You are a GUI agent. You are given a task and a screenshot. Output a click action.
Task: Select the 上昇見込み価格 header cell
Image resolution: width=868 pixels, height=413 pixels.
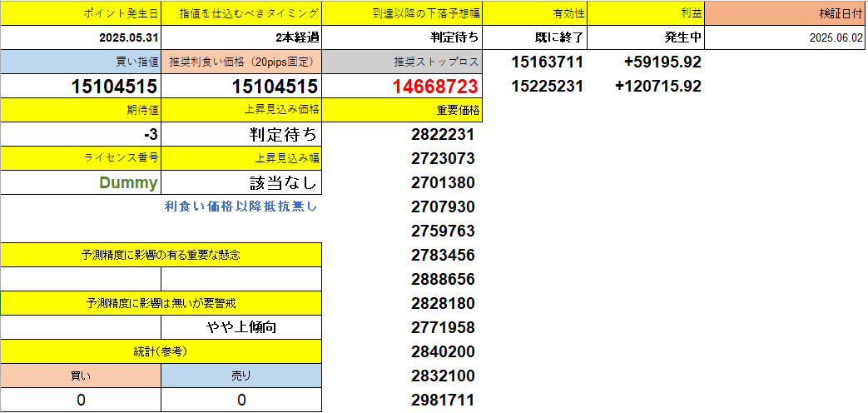click(241, 110)
